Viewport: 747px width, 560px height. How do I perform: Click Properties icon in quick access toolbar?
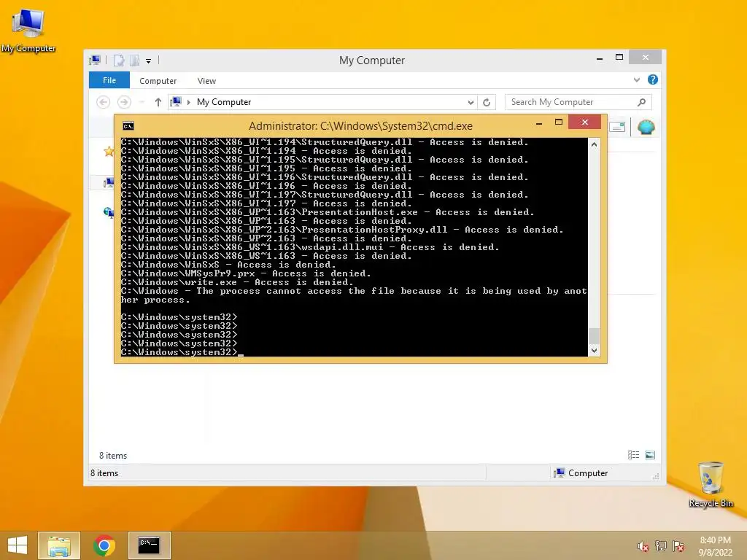pos(119,61)
